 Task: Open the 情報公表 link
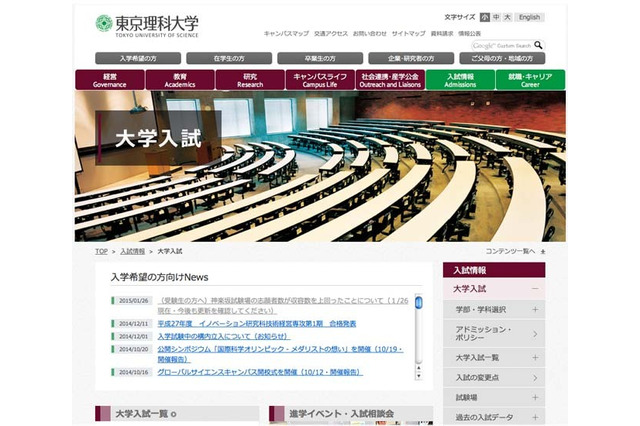pos(469,33)
